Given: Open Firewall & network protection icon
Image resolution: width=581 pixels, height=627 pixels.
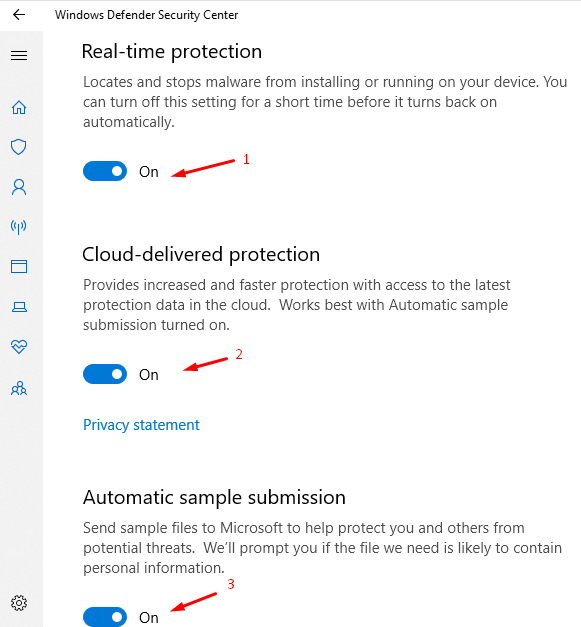Looking at the screenshot, I should pyautogui.click(x=19, y=227).
